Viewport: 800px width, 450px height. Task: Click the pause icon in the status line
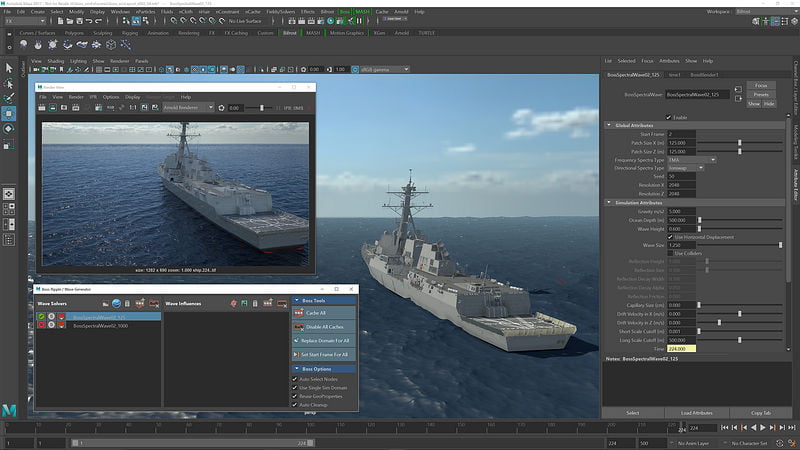(x=359, y=21)
